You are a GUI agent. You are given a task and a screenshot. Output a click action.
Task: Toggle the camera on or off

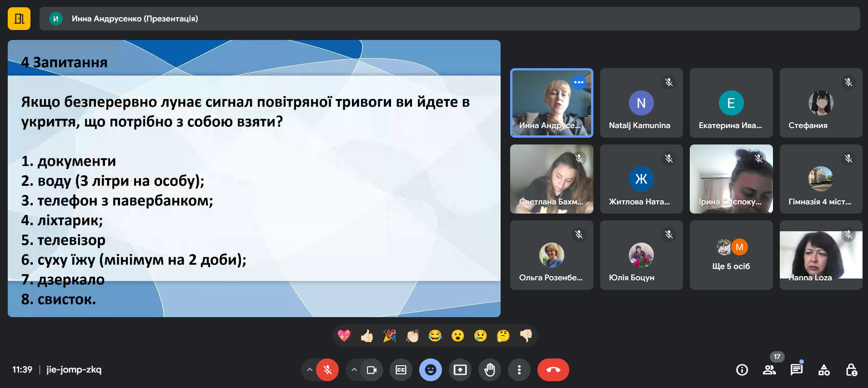point(372,370)
